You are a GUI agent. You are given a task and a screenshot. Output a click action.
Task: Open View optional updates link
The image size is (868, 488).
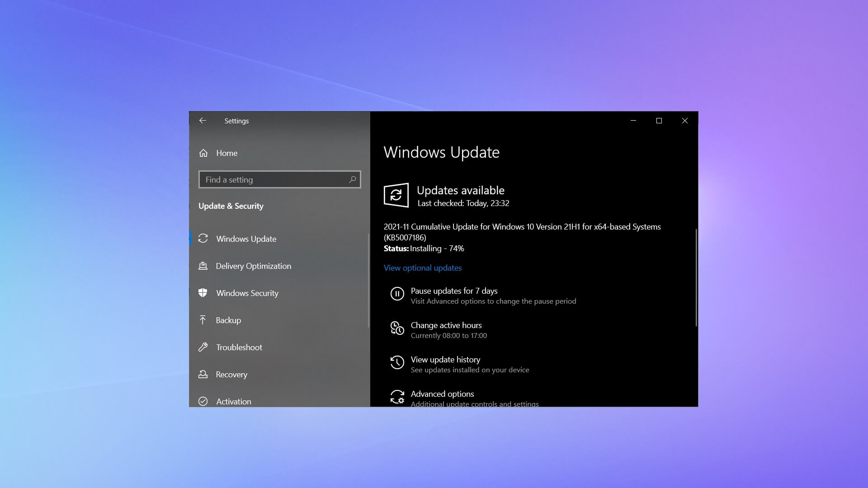pyautogui.click(x=423, y=268)
